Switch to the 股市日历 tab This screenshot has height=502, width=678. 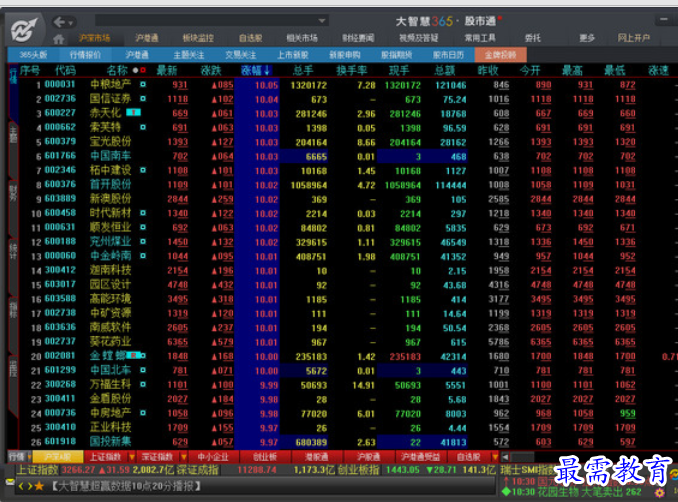(x=448, y=55)
